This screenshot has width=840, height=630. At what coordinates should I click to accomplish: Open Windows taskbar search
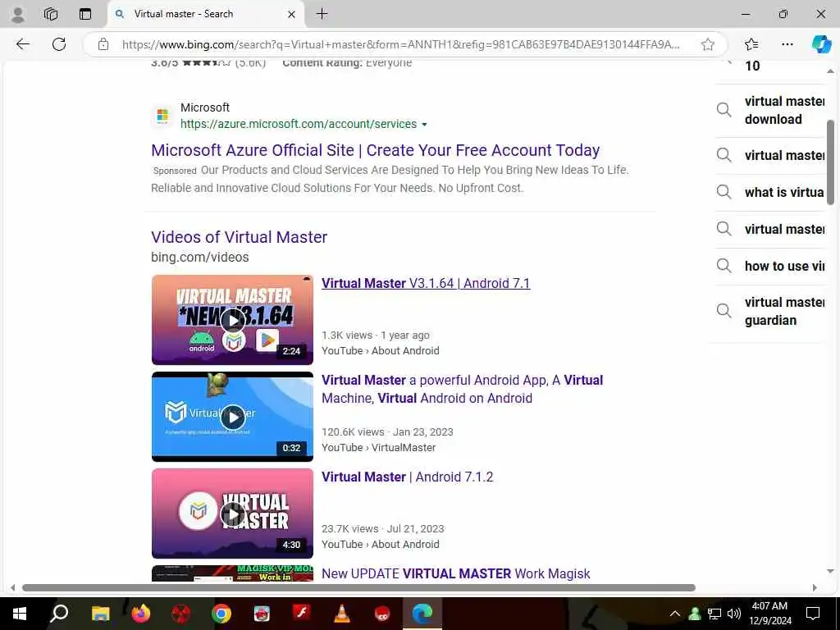[59, 614]
